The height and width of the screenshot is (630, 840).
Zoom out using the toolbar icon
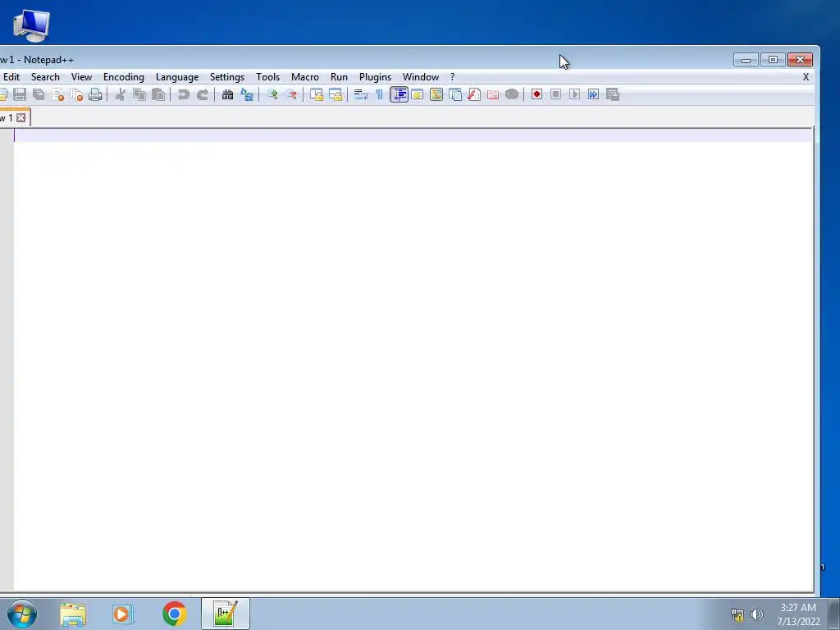pyautogui.click(x=291, y=95)
